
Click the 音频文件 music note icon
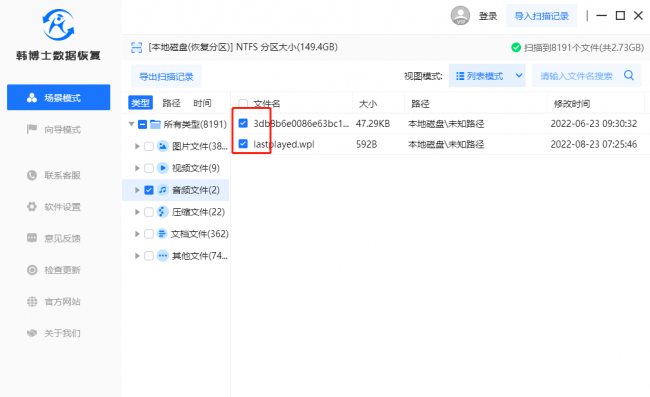pyautogui.click(x=162, y=190)
